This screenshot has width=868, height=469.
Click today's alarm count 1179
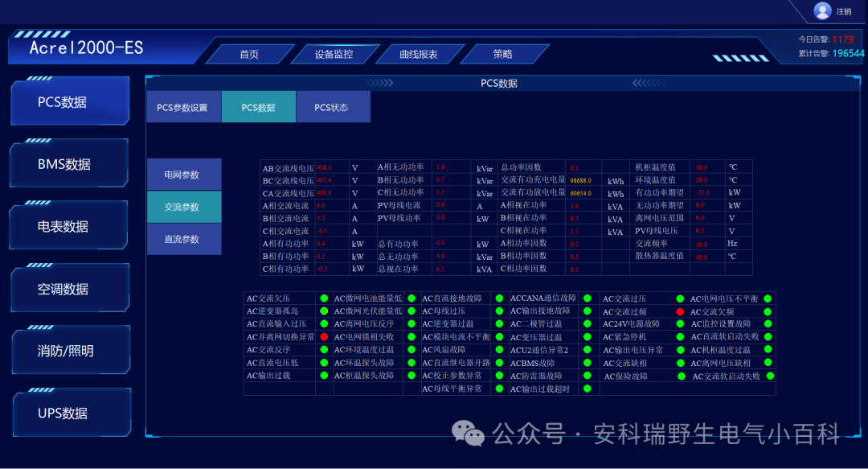[x=842, y=40]
